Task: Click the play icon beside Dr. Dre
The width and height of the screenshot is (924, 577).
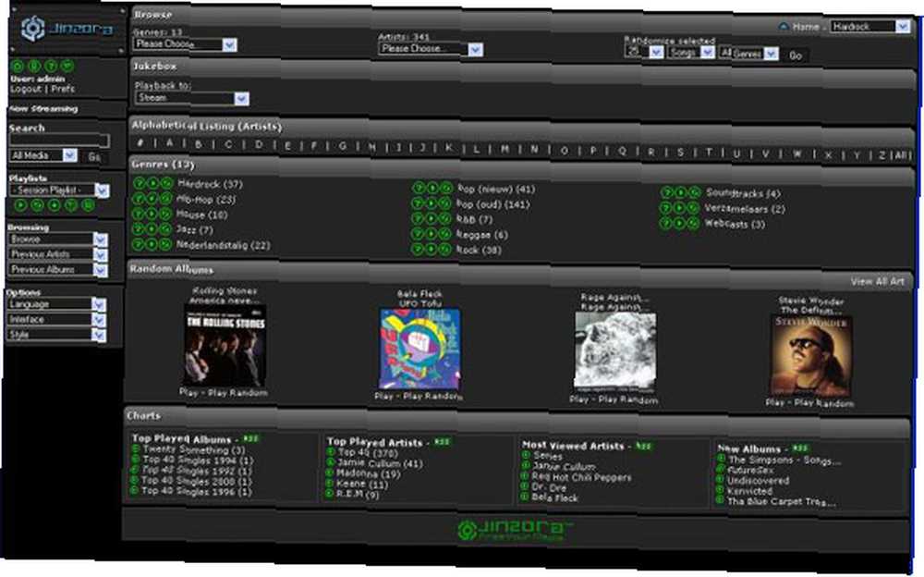Action: [x=526, y=486]
